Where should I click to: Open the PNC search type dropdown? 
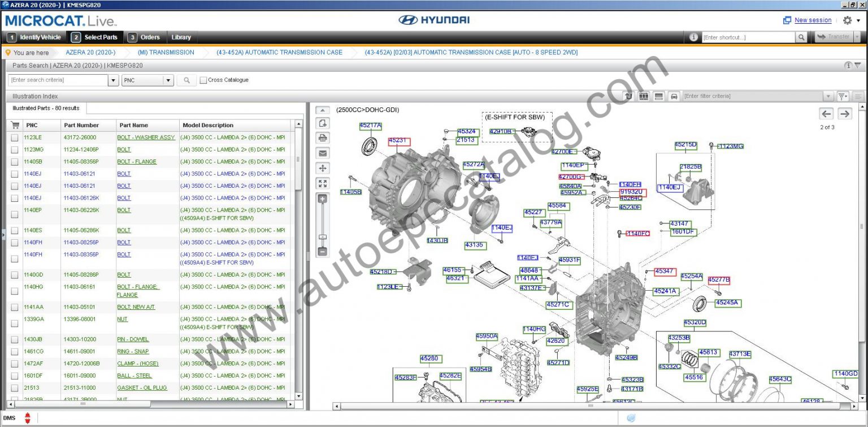coord(168,80)
